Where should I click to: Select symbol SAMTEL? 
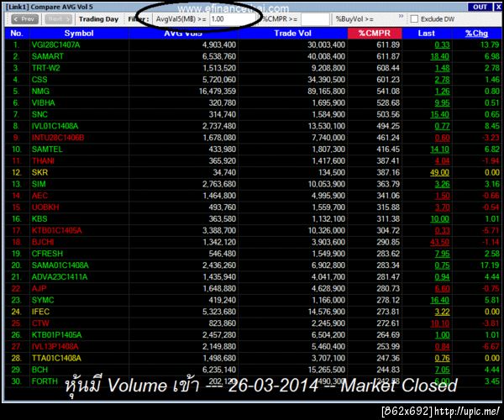47,150
